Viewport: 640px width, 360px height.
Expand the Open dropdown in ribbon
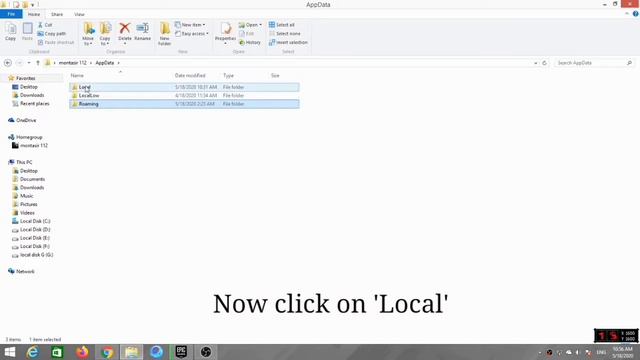click(x=250, y=25)
